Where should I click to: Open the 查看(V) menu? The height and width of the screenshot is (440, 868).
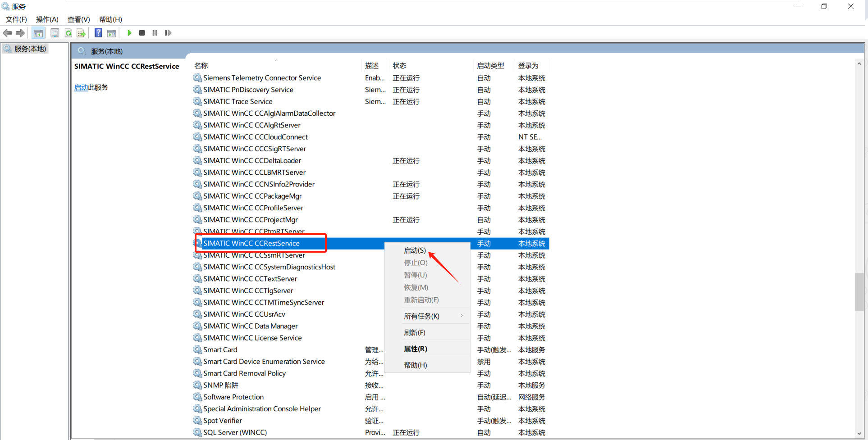79,19
